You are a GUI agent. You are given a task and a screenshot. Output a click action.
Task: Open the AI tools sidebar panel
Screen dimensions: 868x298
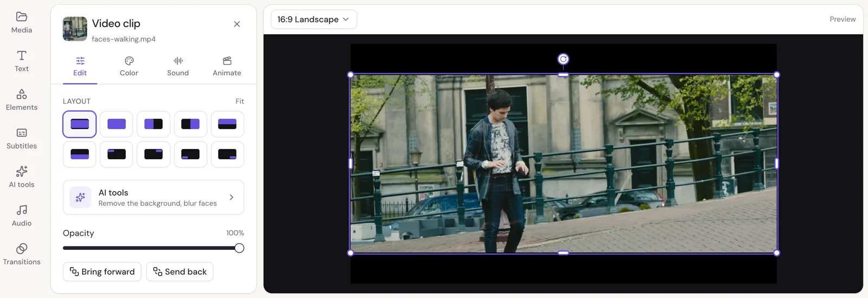22,177
